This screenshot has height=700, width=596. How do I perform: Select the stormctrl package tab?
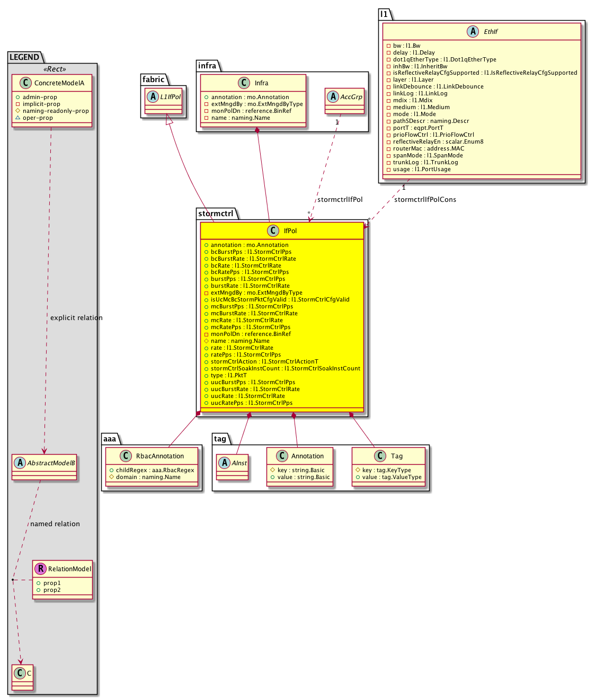pyautogui.click(x=216, y=214)
